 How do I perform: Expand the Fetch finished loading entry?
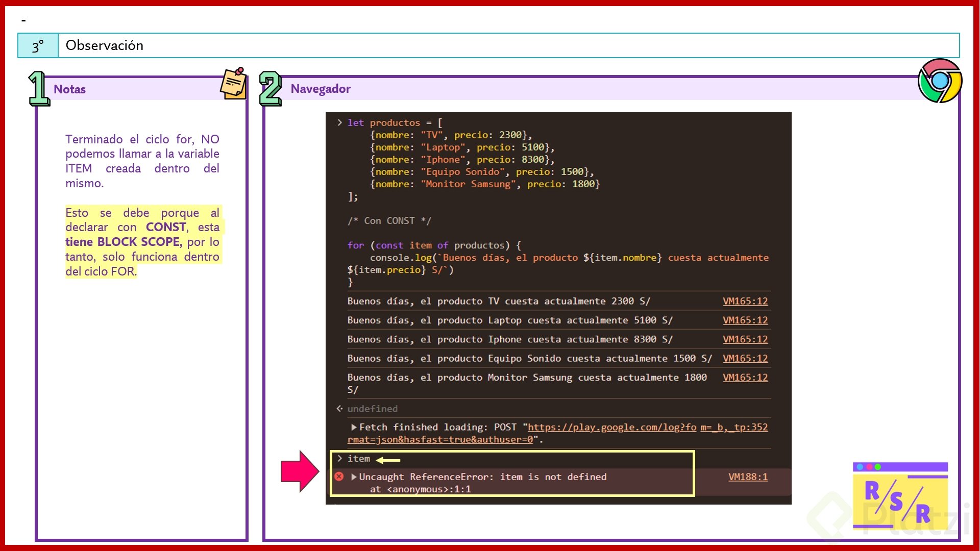tap(354, 427)
